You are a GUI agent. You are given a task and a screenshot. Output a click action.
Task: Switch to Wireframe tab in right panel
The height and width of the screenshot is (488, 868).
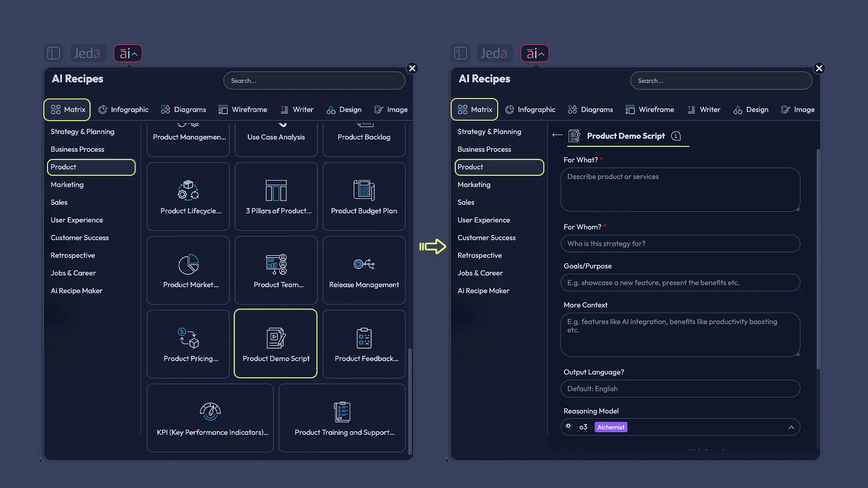pyautogui.click(x=650, y=110)
